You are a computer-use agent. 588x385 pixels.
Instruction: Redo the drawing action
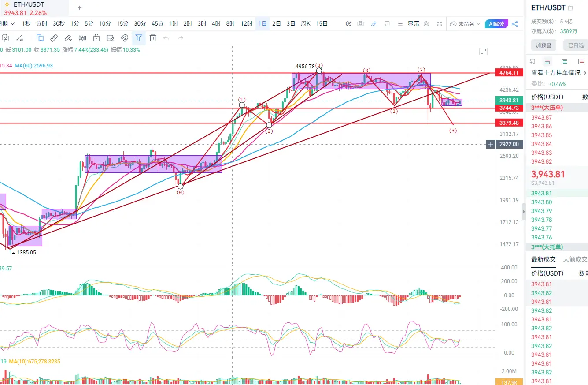click(180, 38)
